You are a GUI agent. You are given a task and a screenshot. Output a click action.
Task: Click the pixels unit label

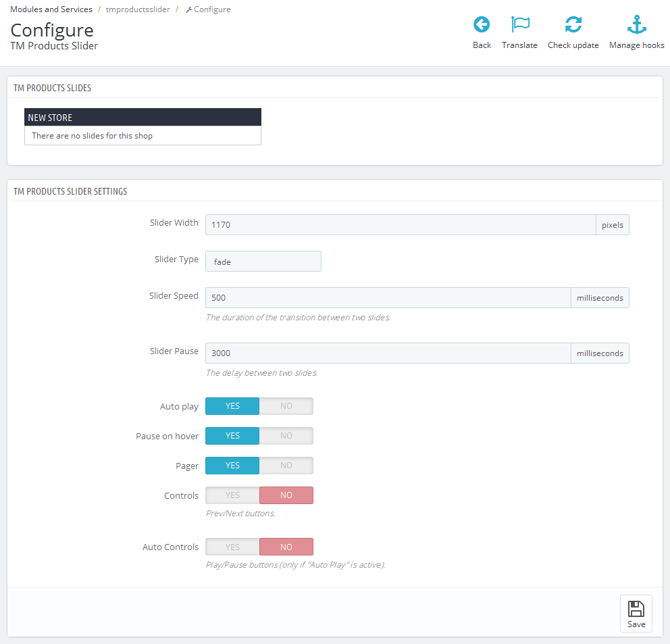click(x=613, y=225)
